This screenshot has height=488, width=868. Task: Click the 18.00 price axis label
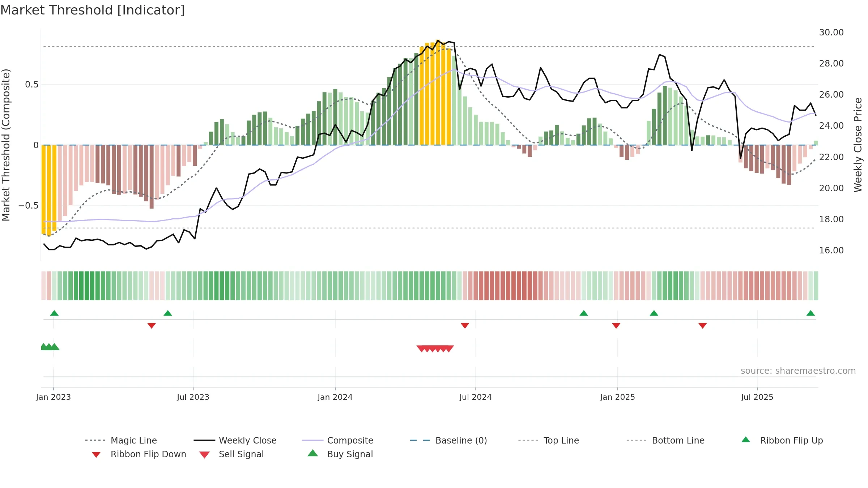831,219
